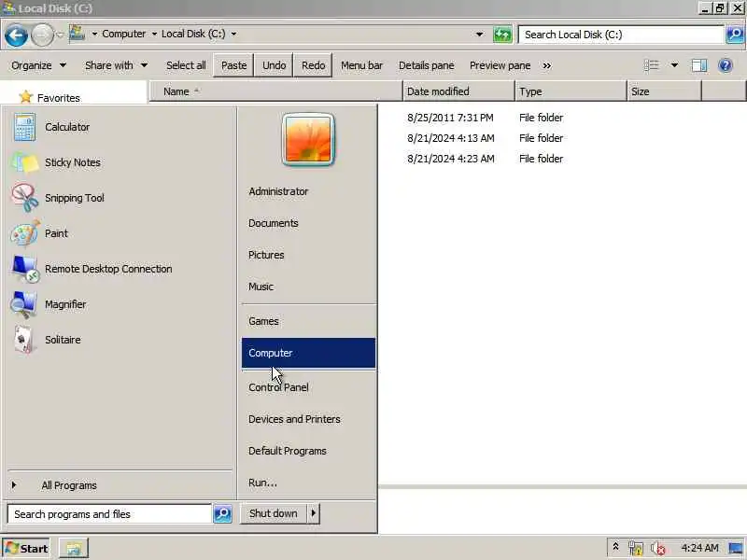Click the Favorites star in navigation pane
The width and height of the screenshot is (747, 560).
tap(25, 97)
